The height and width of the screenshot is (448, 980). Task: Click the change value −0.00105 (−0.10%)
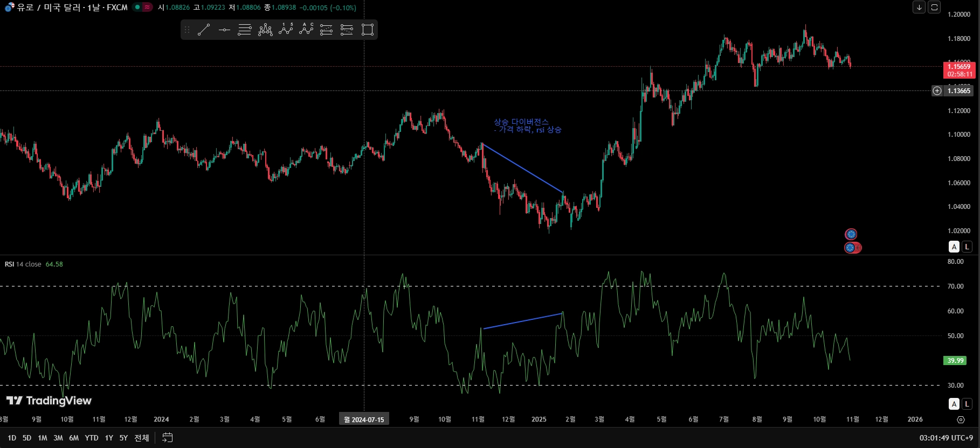tap(328, 8)
